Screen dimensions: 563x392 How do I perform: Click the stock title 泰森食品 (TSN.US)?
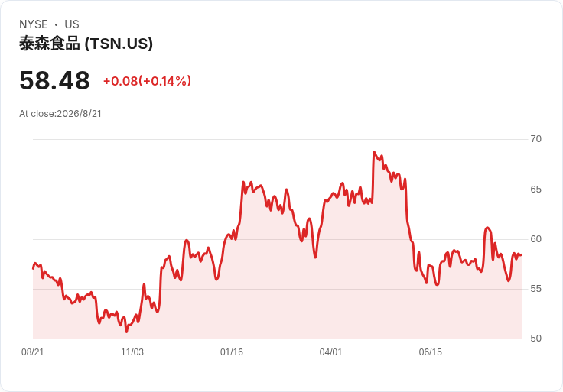(x=86, y=44)
